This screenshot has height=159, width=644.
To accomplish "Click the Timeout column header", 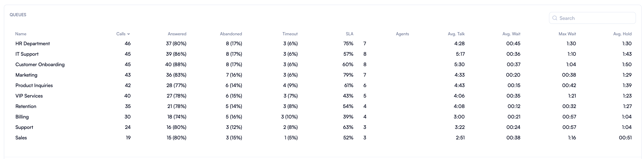I will (290, 34).
